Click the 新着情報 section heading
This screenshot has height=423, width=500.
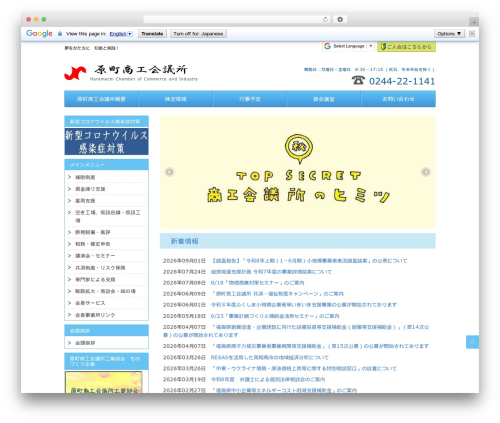tap(184, 241)
